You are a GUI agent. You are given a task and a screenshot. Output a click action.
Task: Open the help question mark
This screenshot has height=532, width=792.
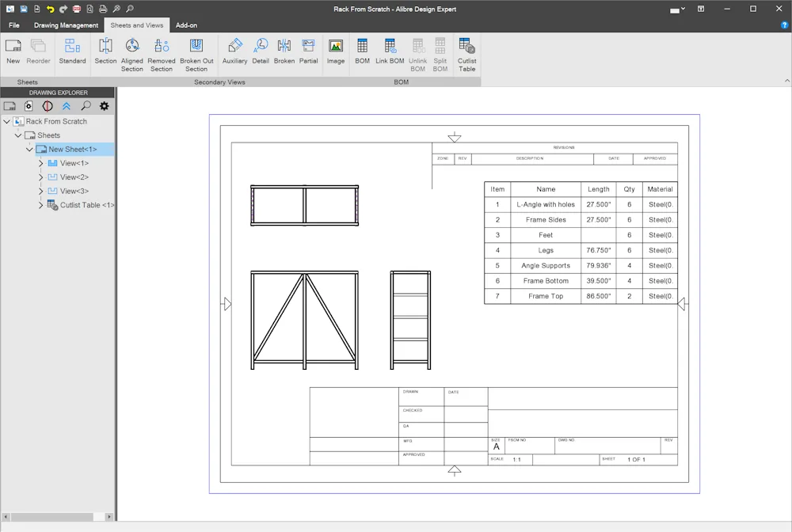point(784,25)
